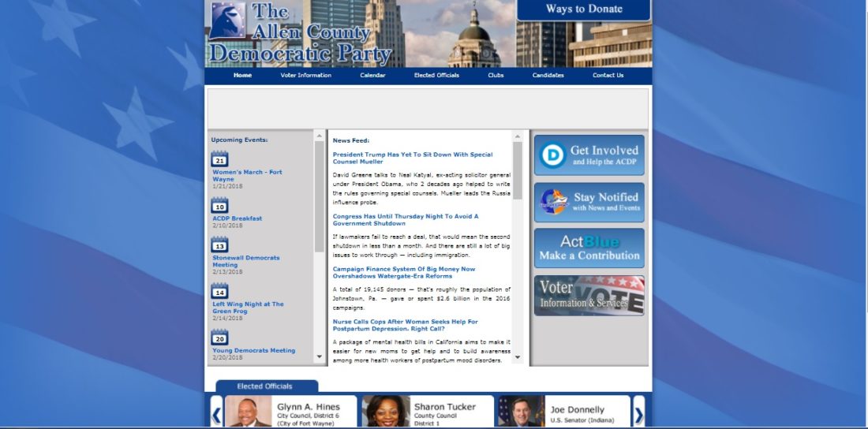Click the donkey logo in the header
Viewport: 868px width, 429px height.
(x=227, y=21)
